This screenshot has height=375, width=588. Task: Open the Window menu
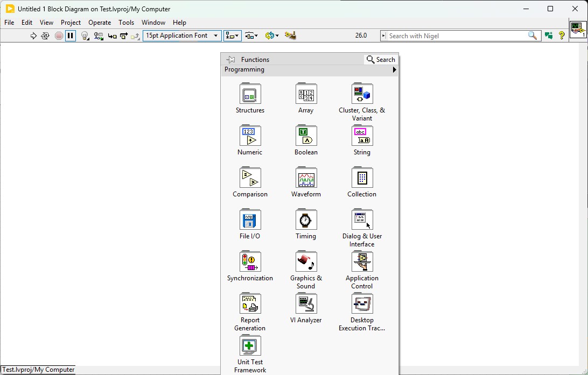point(153,23)
